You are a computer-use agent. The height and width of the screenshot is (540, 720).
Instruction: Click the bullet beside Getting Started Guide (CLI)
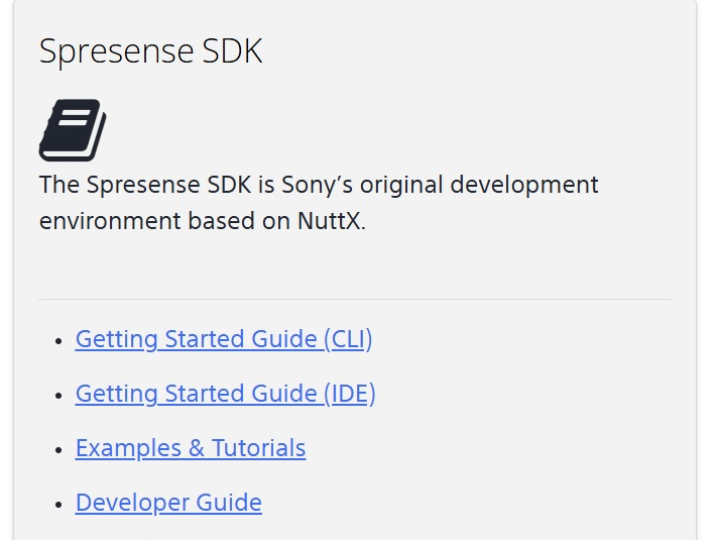pyautogui.click(x=59, y=341)
